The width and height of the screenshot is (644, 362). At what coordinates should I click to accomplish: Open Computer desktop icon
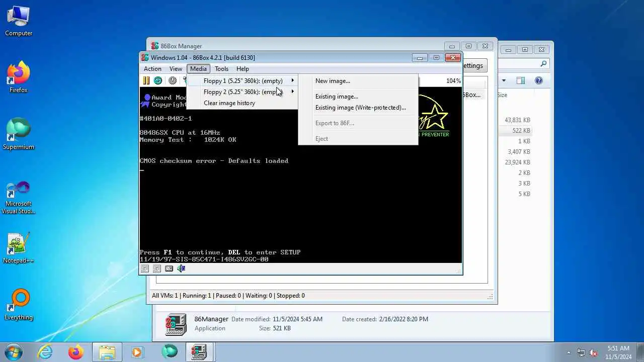19,21
